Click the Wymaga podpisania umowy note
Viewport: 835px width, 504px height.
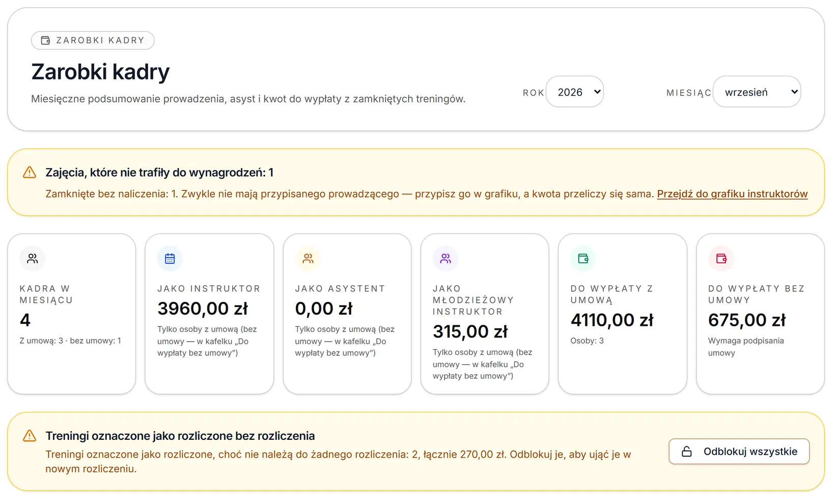746,347
